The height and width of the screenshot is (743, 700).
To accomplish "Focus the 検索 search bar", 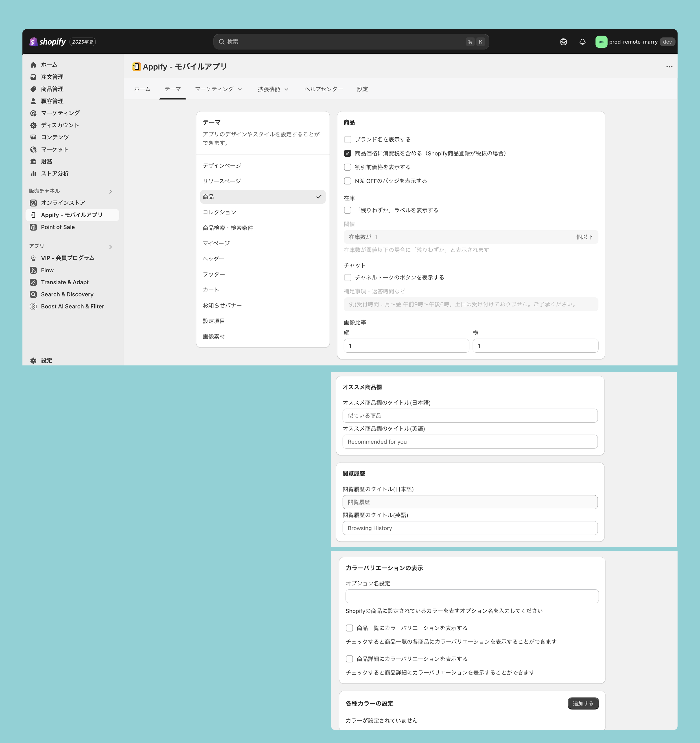I will click(351, 42).
